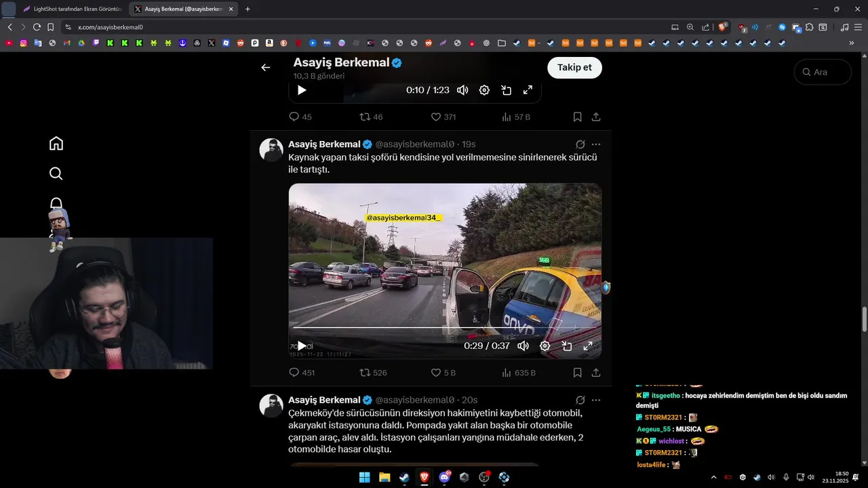Open the X Home sidebar icon
Image resolution: width=868 pixels, height=488 pixels.
coord(56,143)
